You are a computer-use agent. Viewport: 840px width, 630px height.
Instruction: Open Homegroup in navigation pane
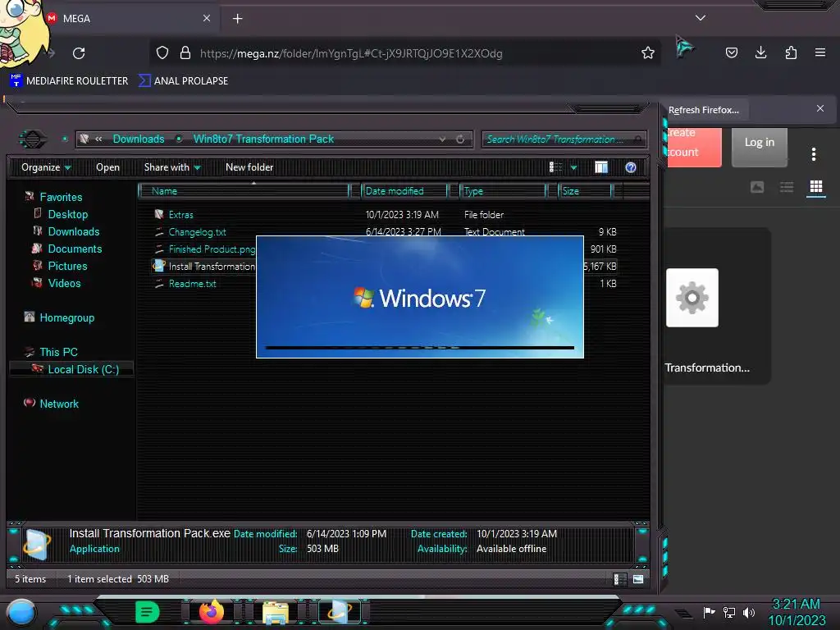(67, 317)
